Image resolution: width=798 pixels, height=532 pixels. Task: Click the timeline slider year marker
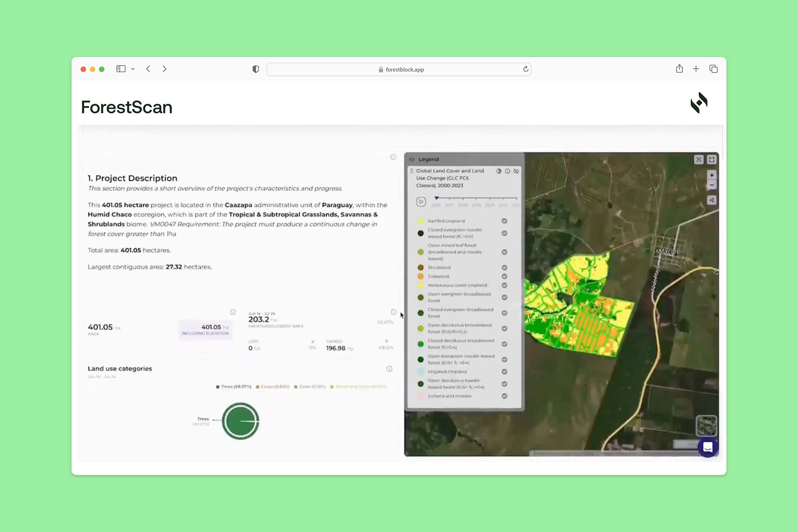(x=437, y=198)
